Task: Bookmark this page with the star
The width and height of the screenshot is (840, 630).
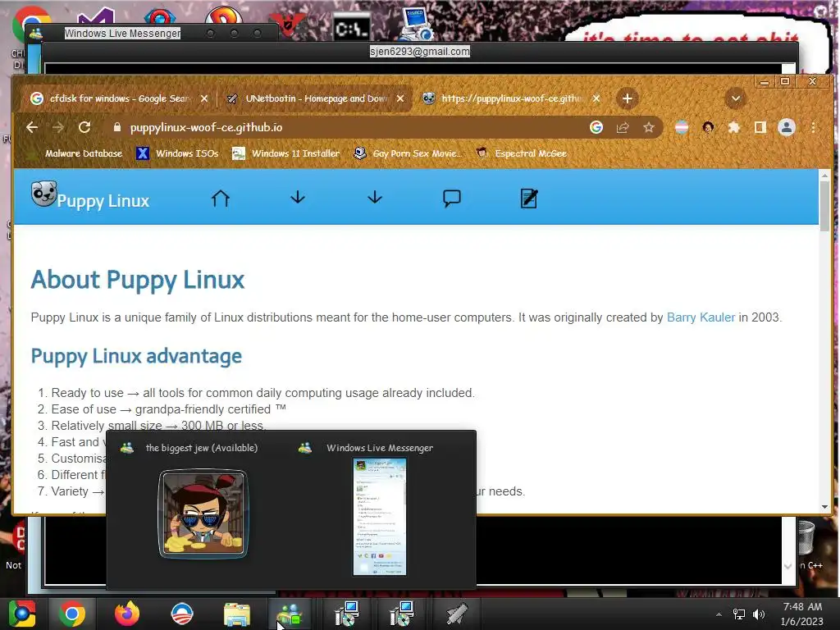Action: coord(649,127)
